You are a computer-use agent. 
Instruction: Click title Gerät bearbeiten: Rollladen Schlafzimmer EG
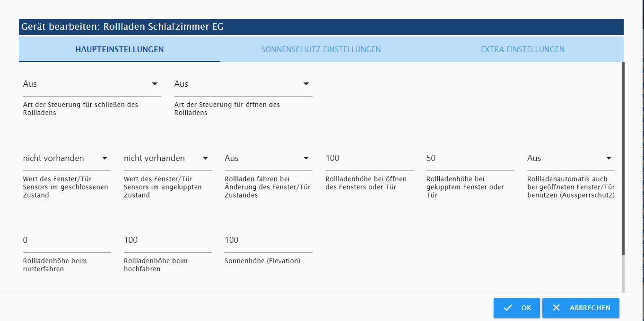click(122, 27)
